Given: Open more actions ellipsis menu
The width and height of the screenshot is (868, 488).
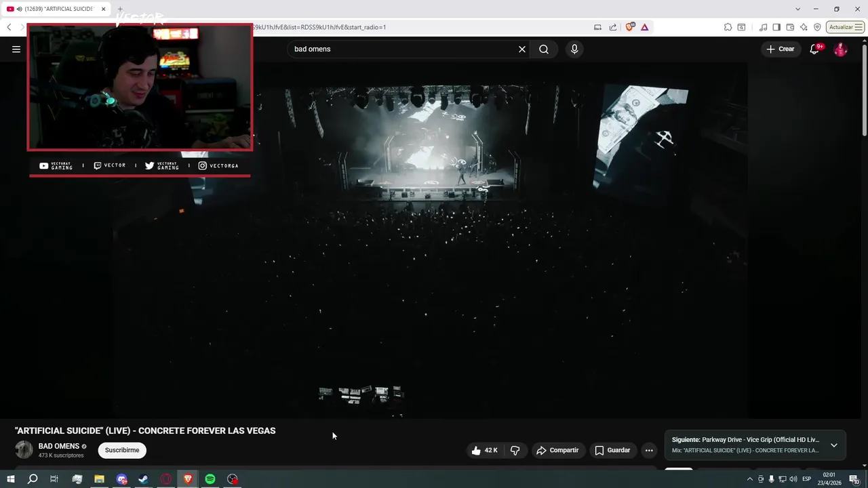Looking at the screenshot, I should click(649, 450).
